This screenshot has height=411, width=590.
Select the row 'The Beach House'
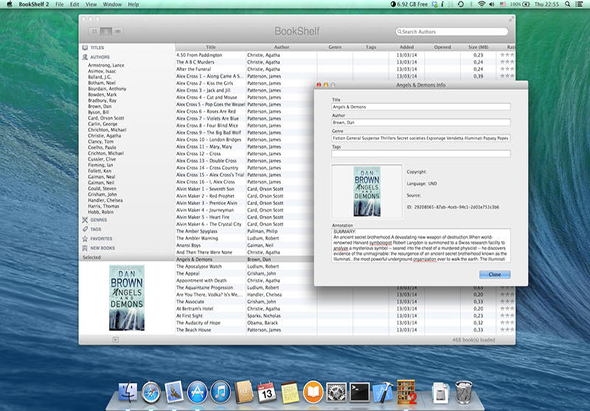345,330
